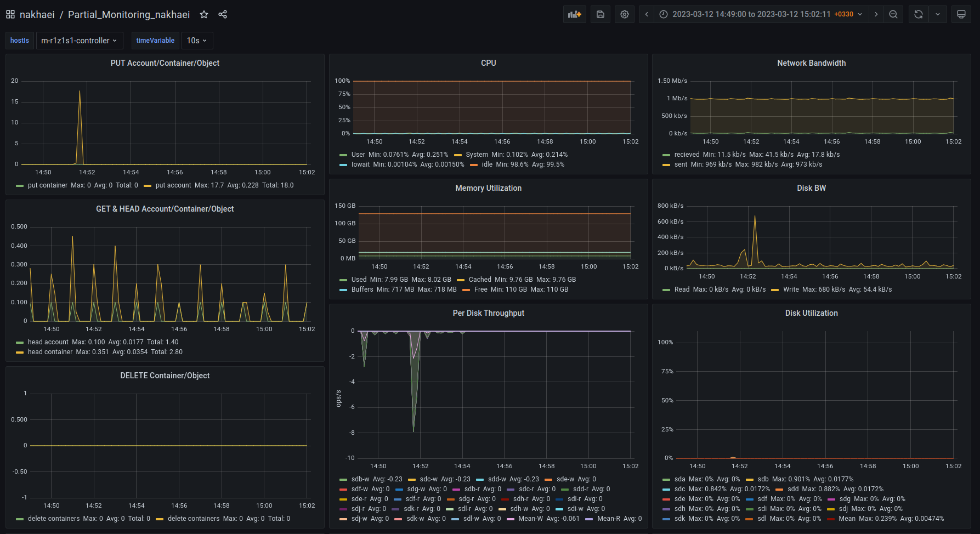This screenshot has width=980, height=534.
Task: Expand the refresh interval dropdown
Action: pyautogui.click(x=938, y=14)
